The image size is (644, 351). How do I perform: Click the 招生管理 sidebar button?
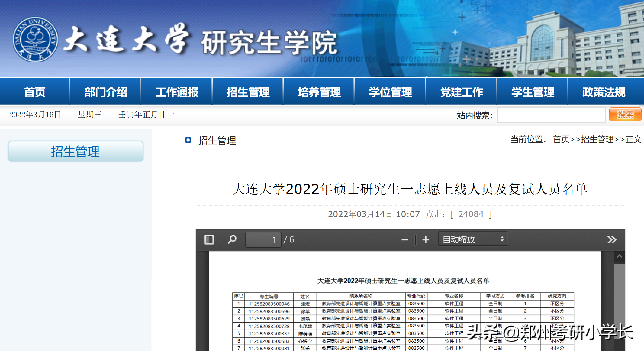pyautogui.click(x=75, y=151)
